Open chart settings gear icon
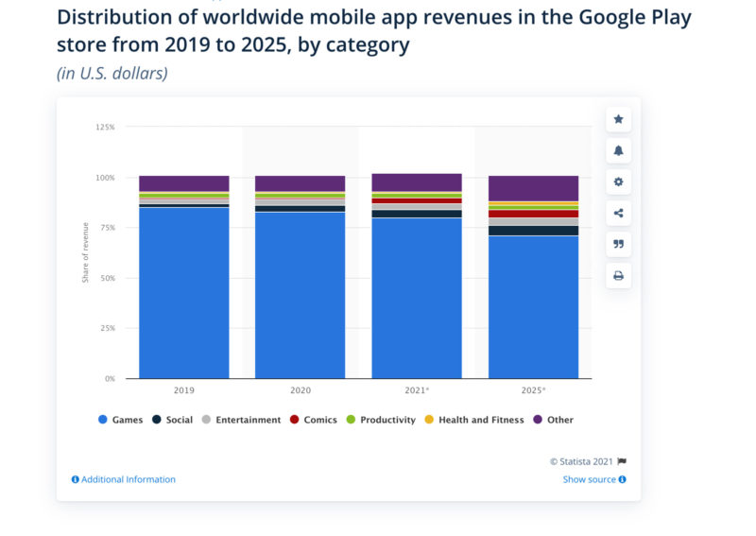The image size is (756, 536). (x=618, y=182)
